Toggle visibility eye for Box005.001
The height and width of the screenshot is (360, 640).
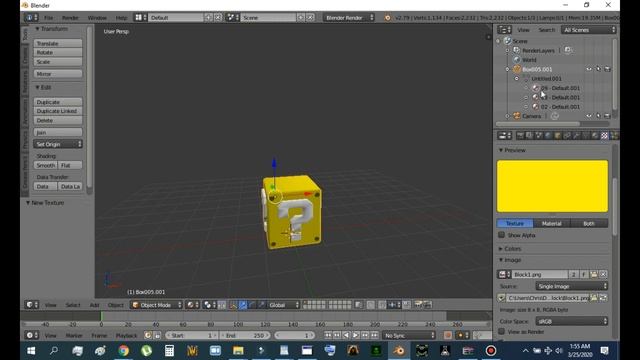(589, 69)
